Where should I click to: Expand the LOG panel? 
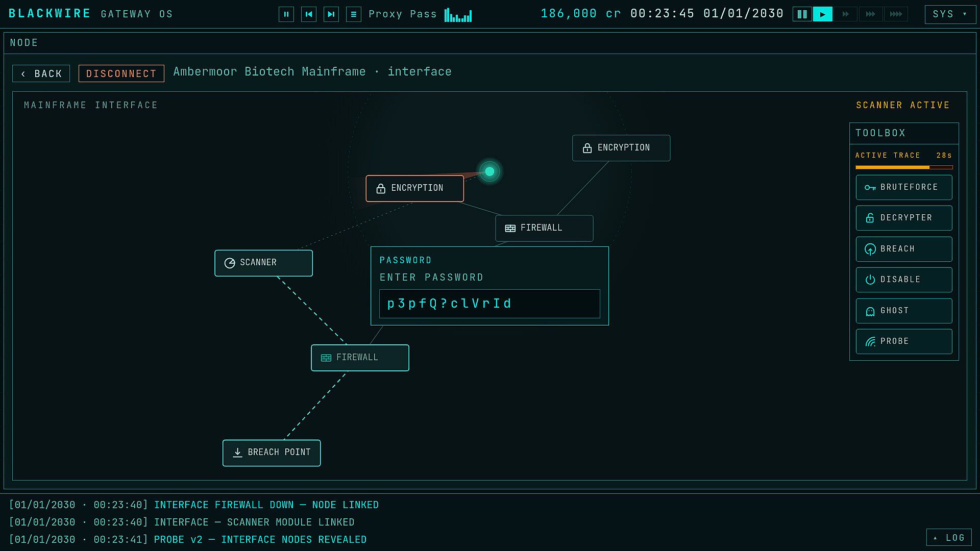[949, 538]
